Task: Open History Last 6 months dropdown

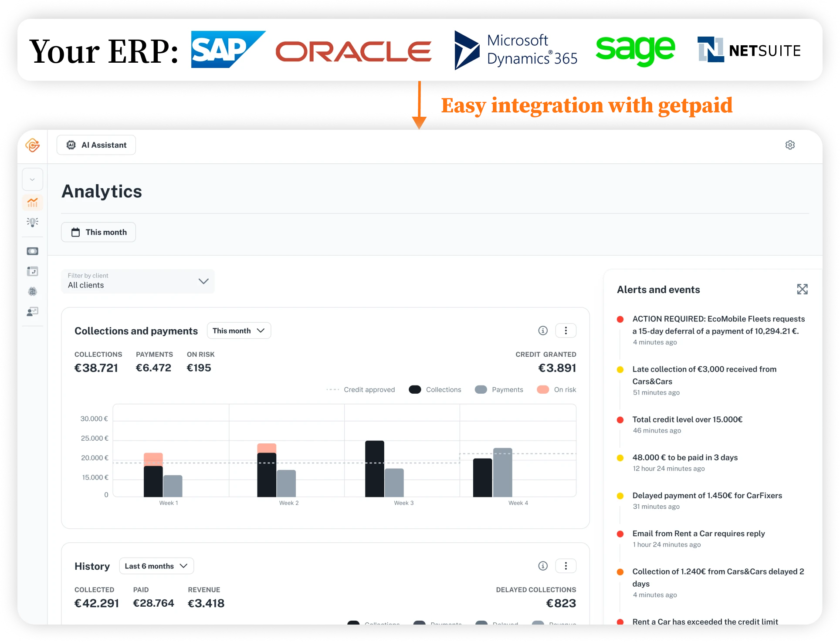Action: pyautogui.click(x=156, y=566)
